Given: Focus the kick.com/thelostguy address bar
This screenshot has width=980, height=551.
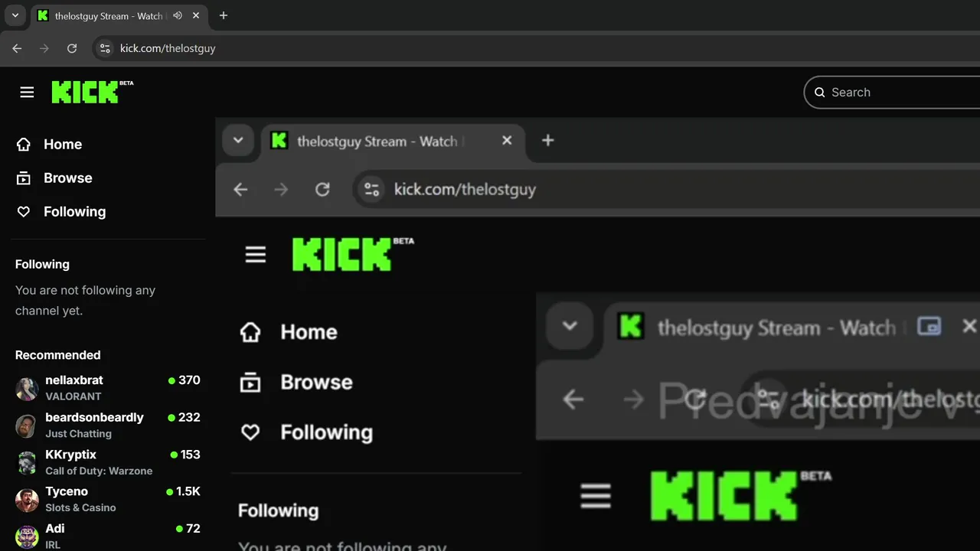Looking at the screenshot, I should [x=536, y=48].
